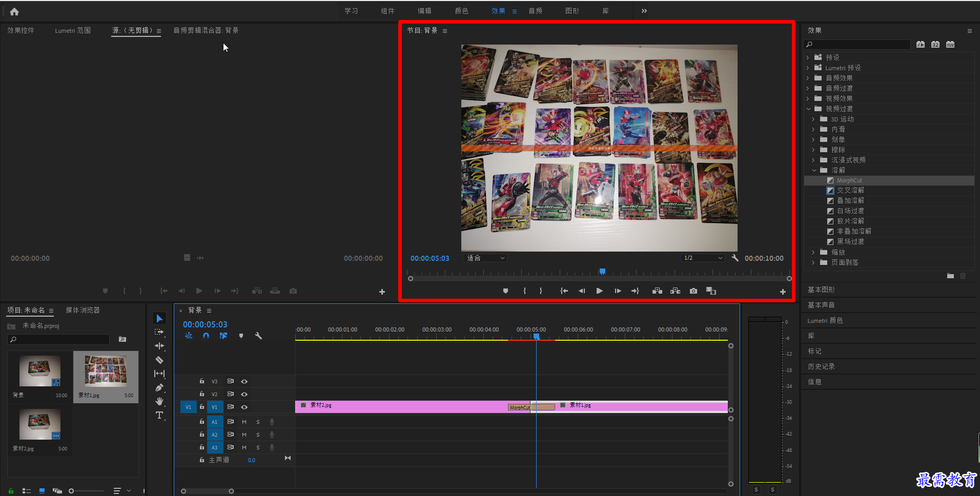
Task: Open timeline display settings wrench
Action: coord(258,336)
